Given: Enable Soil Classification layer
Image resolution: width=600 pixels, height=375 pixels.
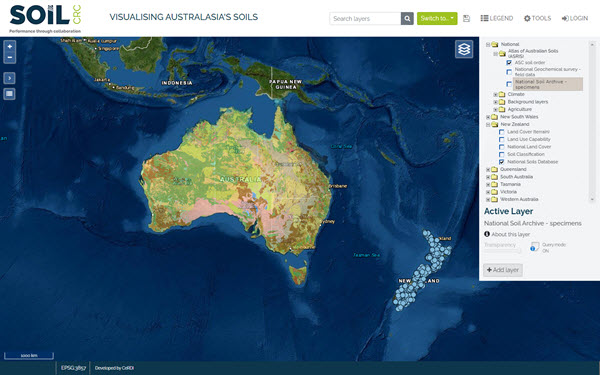Looking at the screenshot, I should 502,154.
